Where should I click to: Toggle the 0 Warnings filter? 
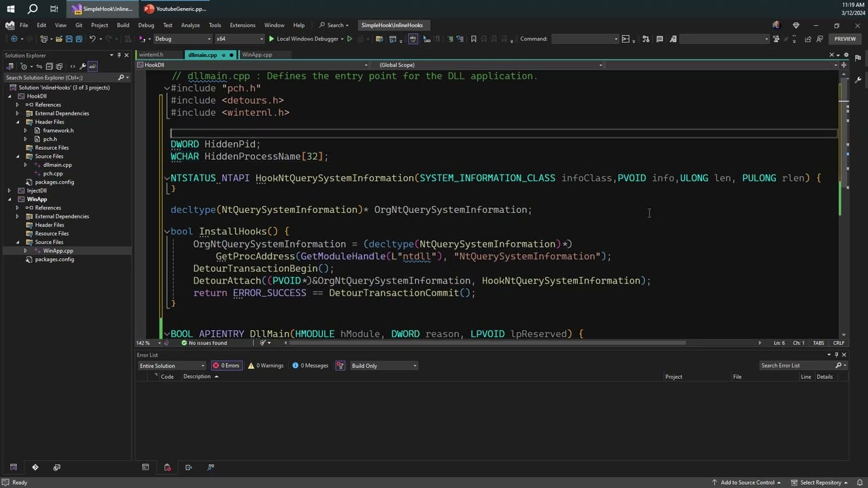(266, 365)
